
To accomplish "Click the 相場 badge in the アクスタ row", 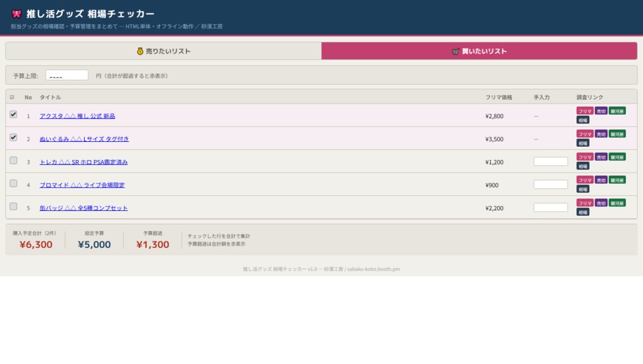I will coord(583,120).
